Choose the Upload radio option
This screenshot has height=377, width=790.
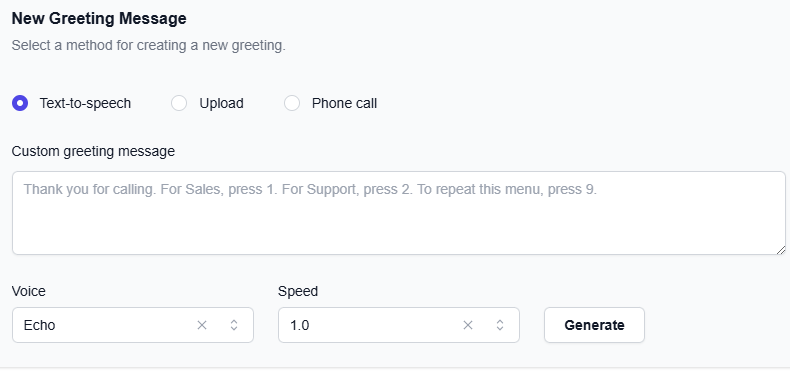[x=179, y=103]
